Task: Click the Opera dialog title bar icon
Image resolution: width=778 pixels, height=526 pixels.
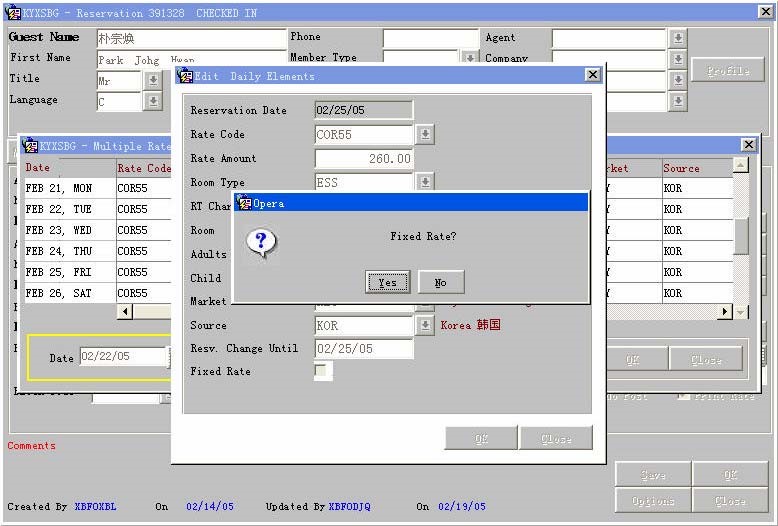Action: pyautogui.click(x=245, y=203)
